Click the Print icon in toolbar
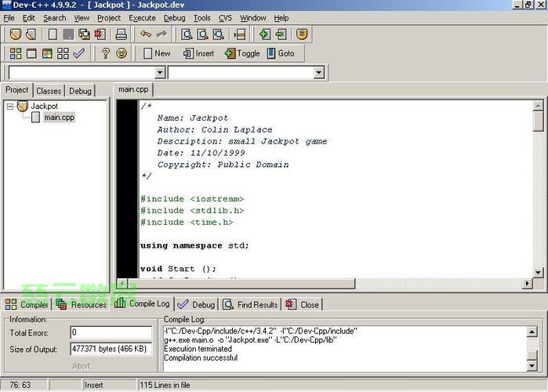 point(122,34)
